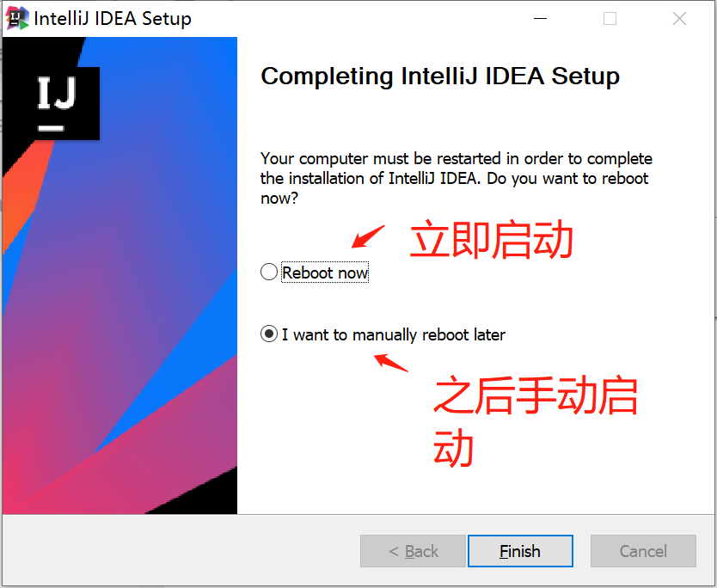The height and width of the screenshot is (588, 717).
Task: Minimize the setup window
Action: pyautogui.click(x=540, y=17)
